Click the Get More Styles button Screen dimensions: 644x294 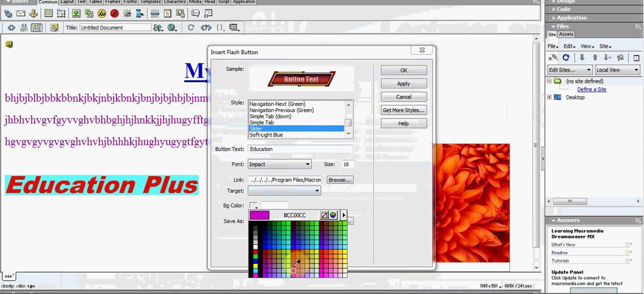[x=403, y=110]
